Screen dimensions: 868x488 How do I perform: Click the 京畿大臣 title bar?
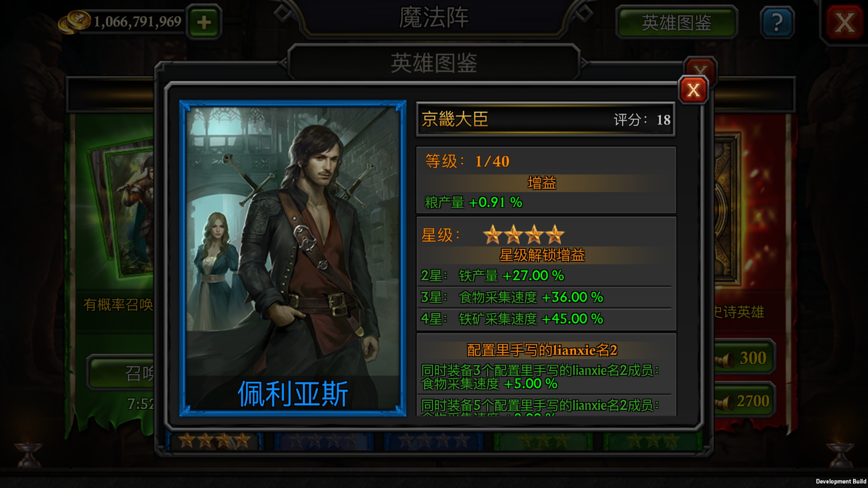[x=546, y=119]
